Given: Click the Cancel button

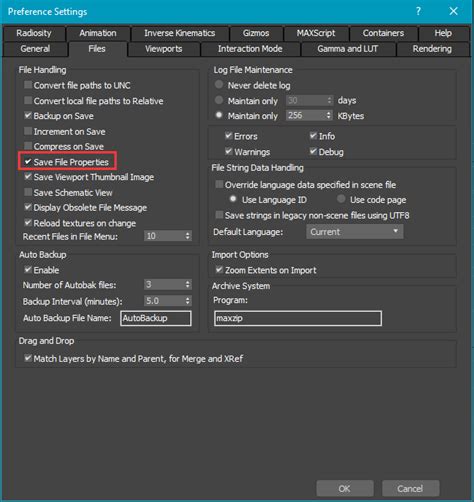Looking at the screenshot, I should tap(410, 488).
